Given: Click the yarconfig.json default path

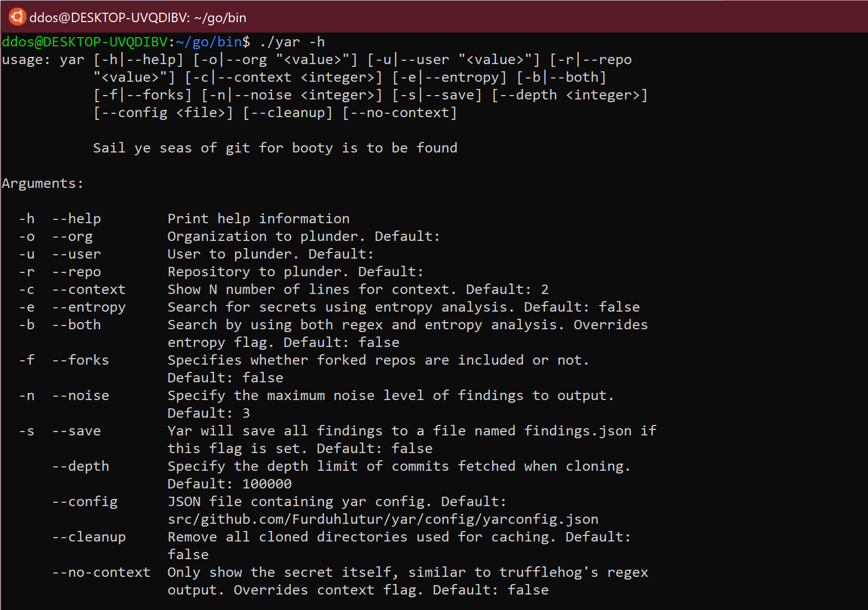Looking at the screenshot, I should [x=383, y=519].
